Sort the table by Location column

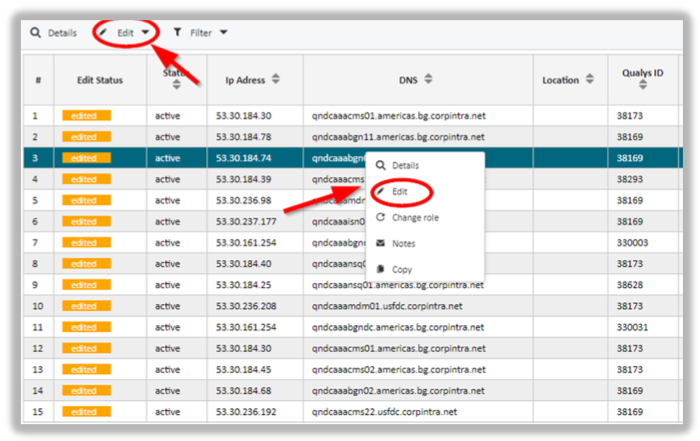[587, 80]
